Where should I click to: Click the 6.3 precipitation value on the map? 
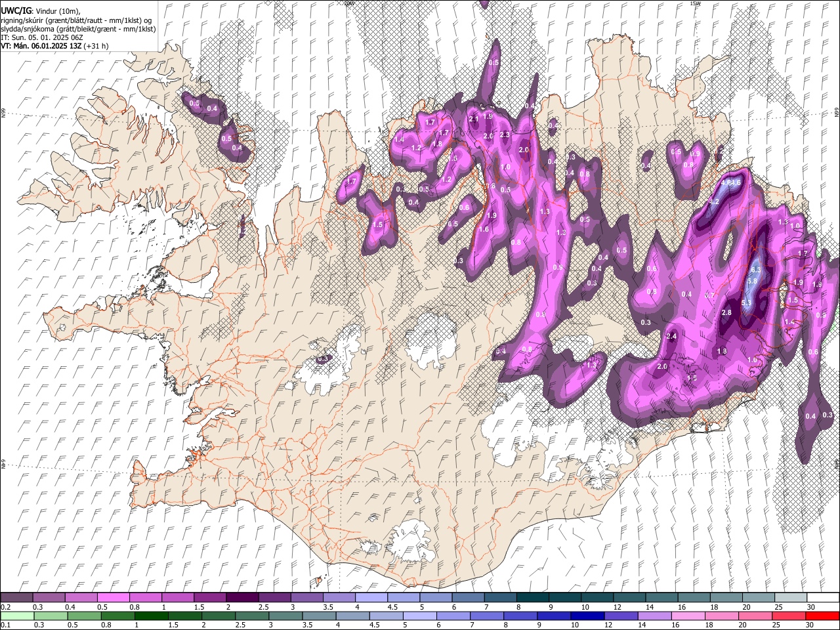click(x=755, y=270)
